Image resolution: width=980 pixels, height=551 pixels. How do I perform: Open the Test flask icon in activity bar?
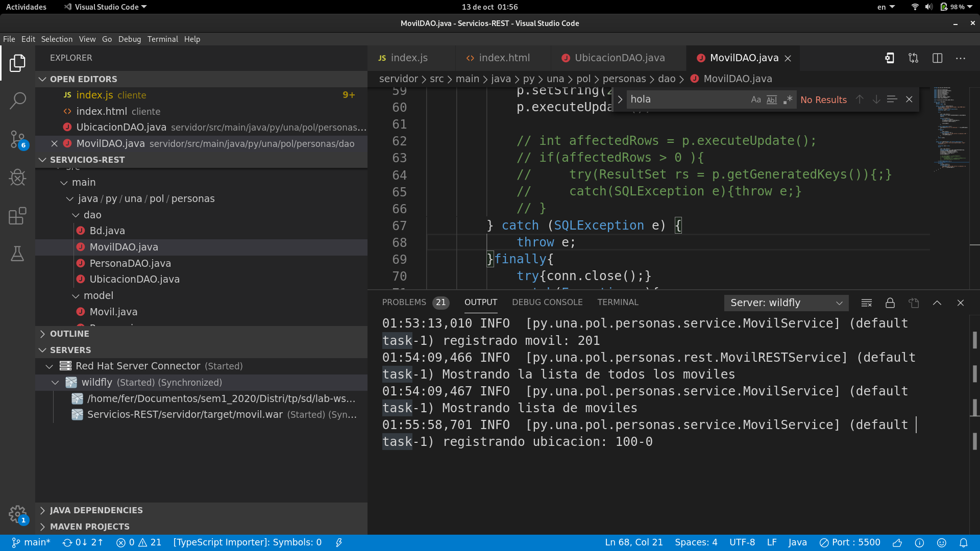point(17,254)
